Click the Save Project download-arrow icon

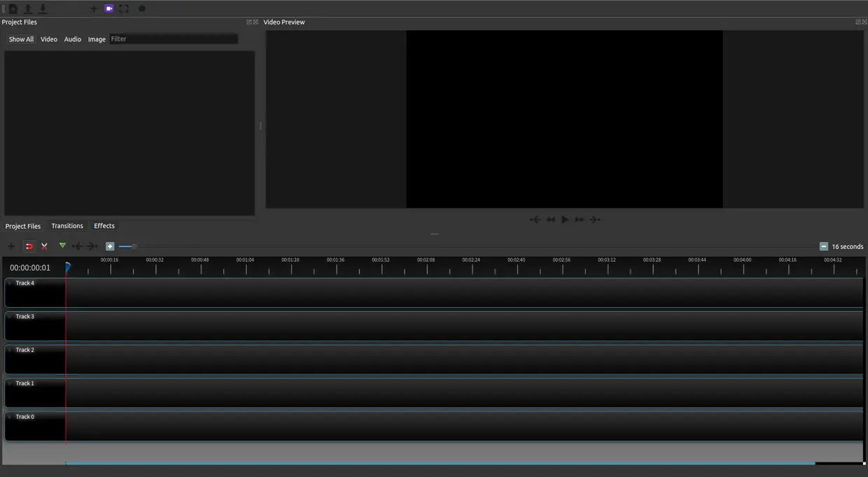point(43,8)
